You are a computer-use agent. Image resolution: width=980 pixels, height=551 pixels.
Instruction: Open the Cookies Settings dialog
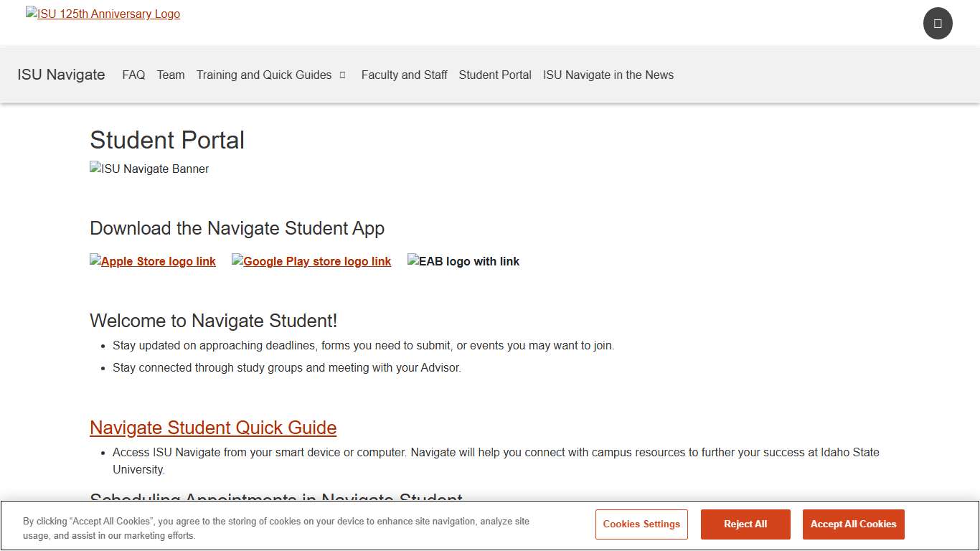pyautogui.click(x=641, y=524)
